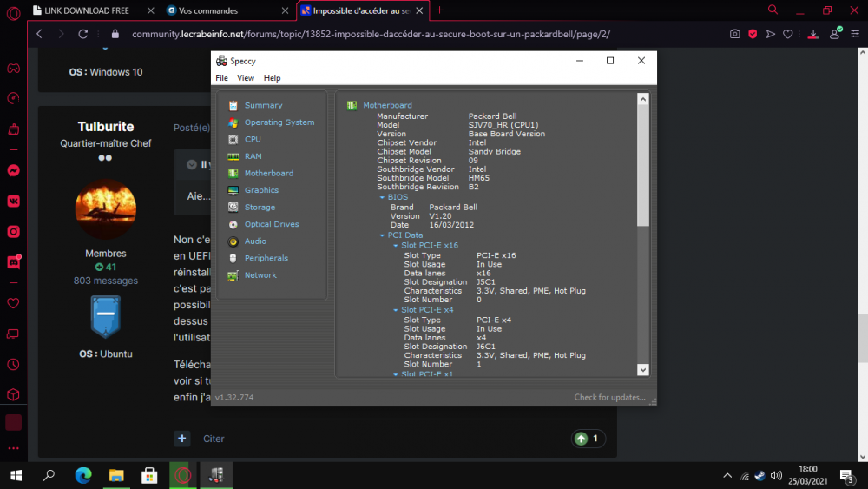Open the downloads icon in Opera toolbar
Image resolution: width=868 pixels, height=489 pixels.
(813, 35)
